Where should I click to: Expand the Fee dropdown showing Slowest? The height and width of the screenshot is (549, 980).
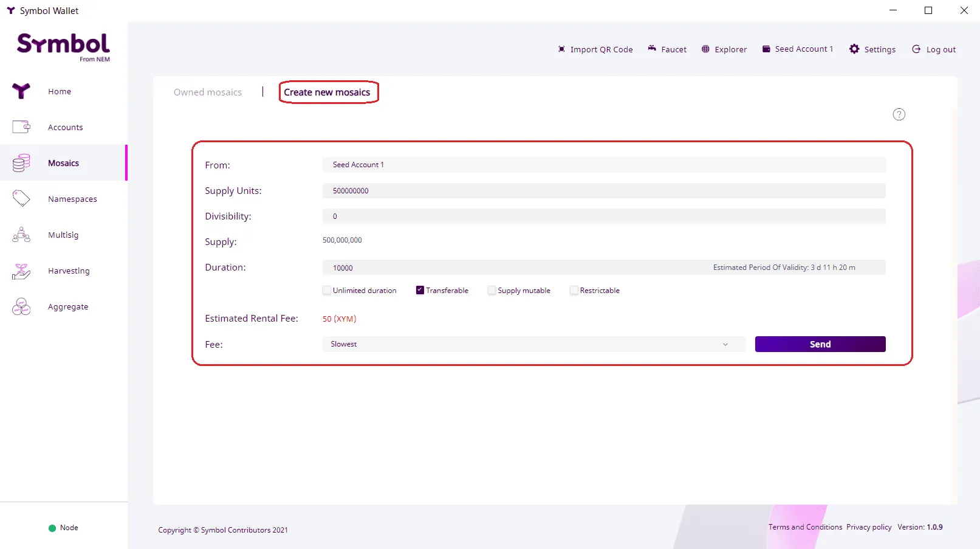click(x=533, y=344)
